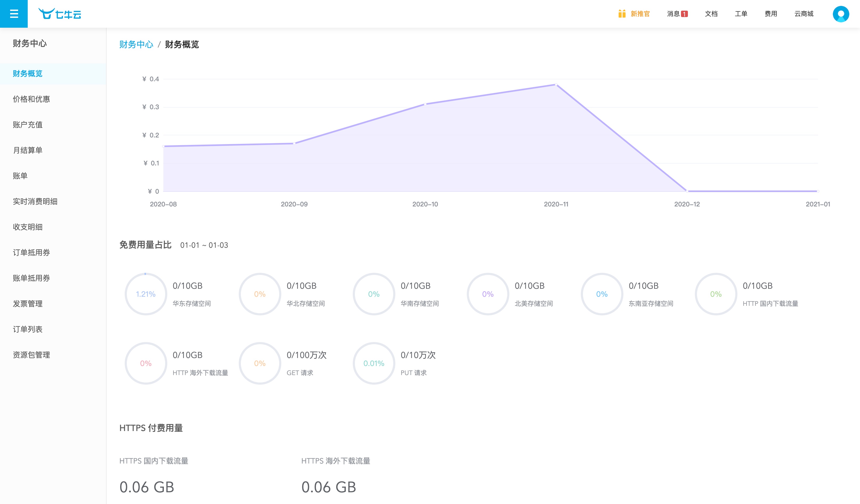Click the 华北存储空间 0% progress ring

[x=260, y=294]
